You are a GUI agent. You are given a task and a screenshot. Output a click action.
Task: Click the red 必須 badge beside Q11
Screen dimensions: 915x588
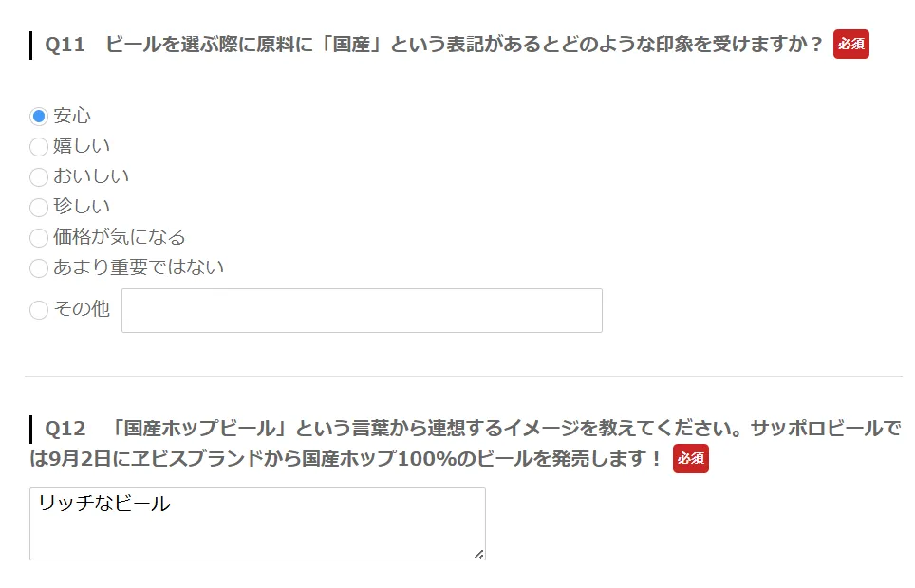[x=850, y=45]
